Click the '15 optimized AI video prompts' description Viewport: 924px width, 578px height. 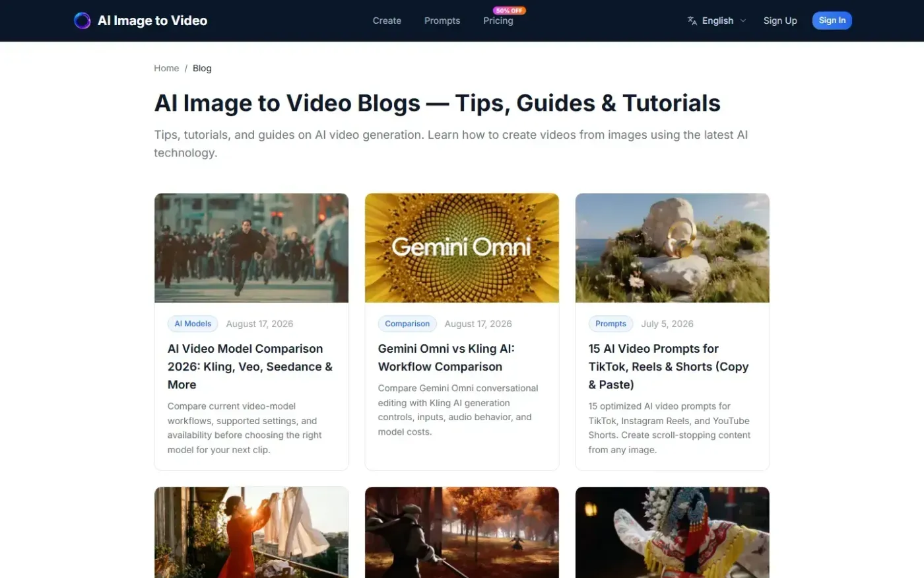coord(669,428)
